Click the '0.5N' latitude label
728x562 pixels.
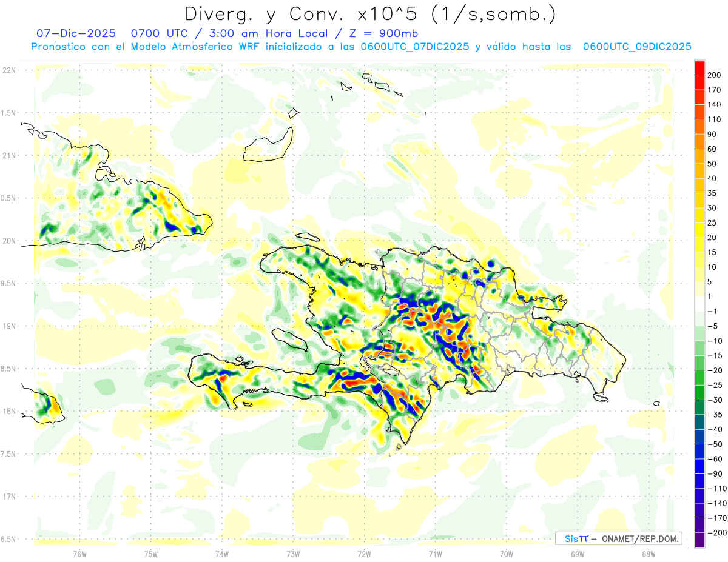pyautogui.click(x=9, y=198)
